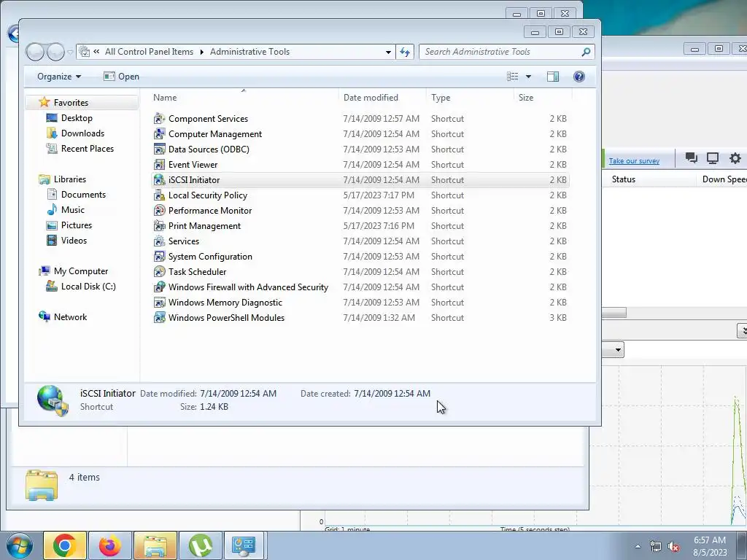Expand the breadcrumb arrow after All Control Panel Items
Viewport: 747px width, 560px height.
[x=201, y=52]
